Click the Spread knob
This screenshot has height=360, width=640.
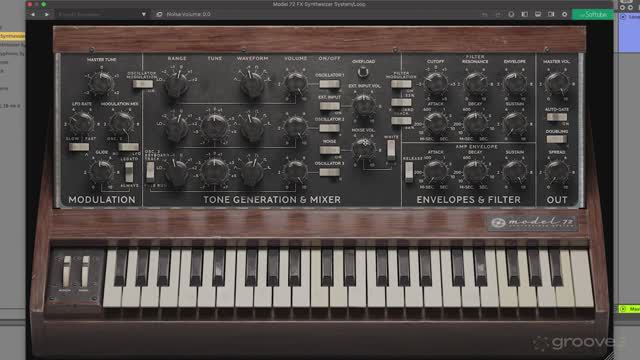tap(557, 172)
